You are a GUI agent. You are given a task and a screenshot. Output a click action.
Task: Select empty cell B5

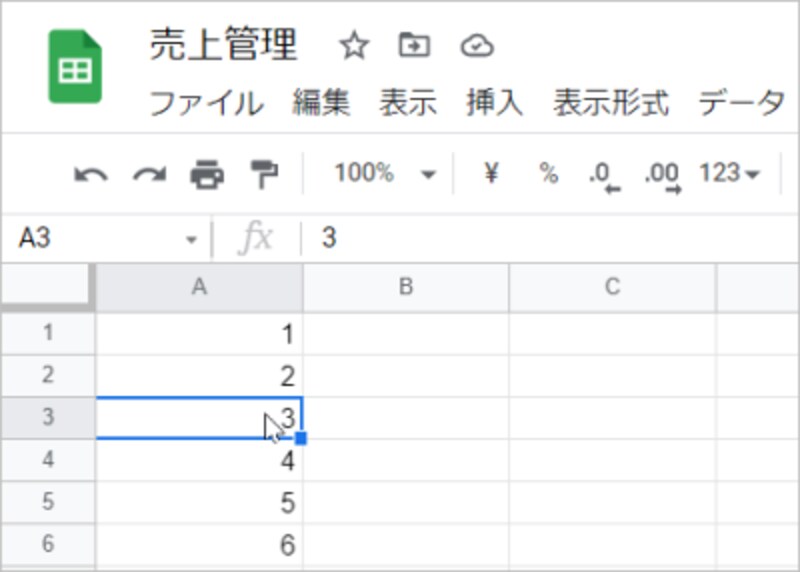coord(406,503)
